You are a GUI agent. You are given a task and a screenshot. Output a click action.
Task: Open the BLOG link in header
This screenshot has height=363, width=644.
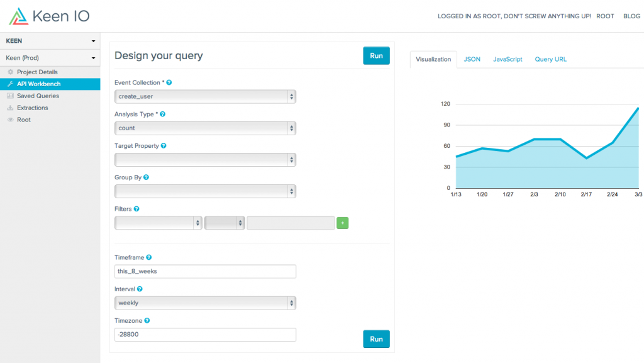pyautogui.click(x=631, y=16)
